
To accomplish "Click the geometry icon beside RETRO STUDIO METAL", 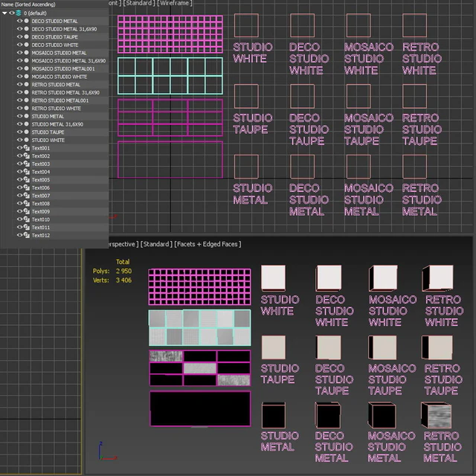I will click(27, 84).
